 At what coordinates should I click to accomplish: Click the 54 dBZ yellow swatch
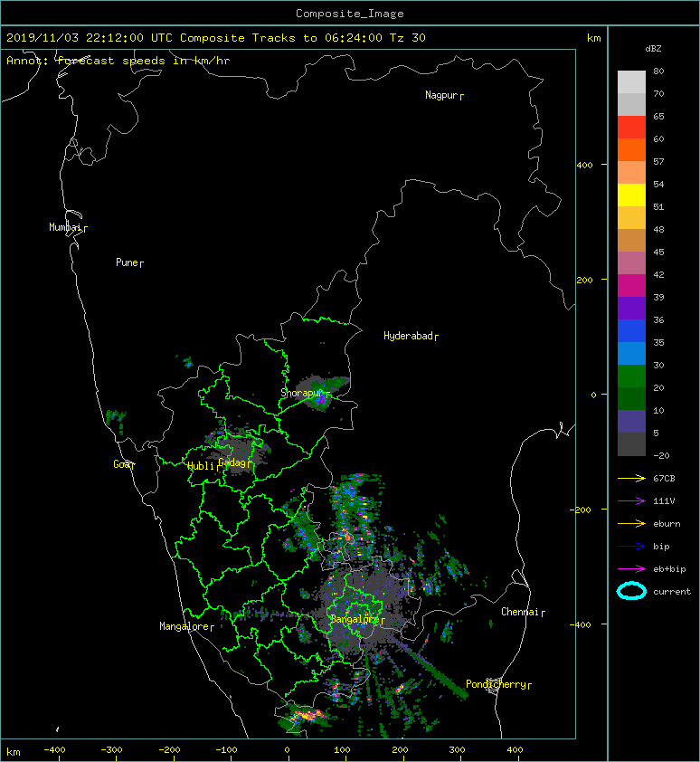[x=631, y=195]
